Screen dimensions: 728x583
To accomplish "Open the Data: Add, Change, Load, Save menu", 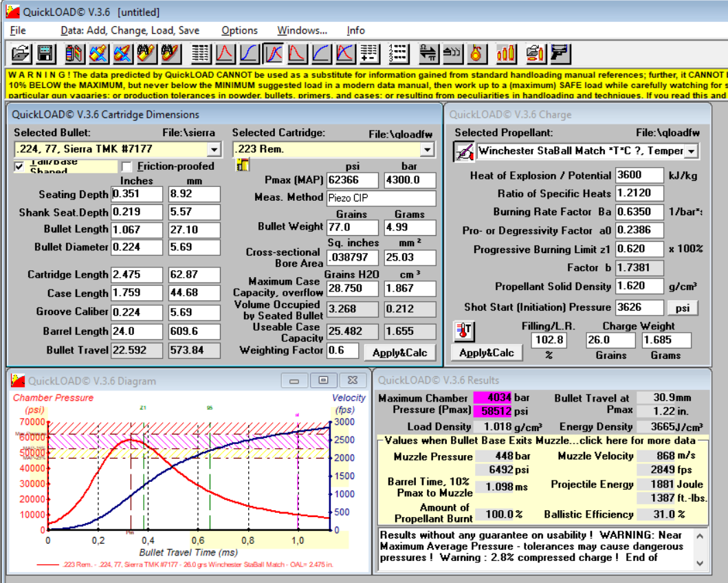I will (x=130, y=31).
